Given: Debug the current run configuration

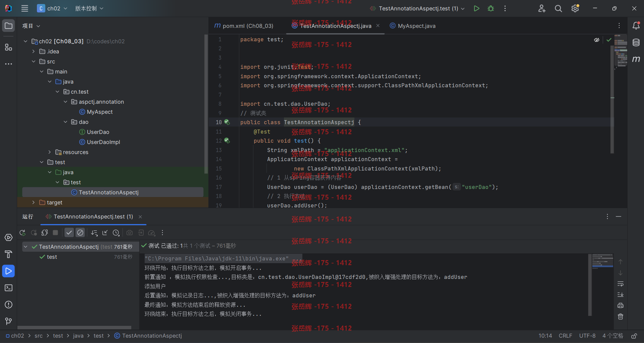Looking at the screenshot, I should pos(491,8).
